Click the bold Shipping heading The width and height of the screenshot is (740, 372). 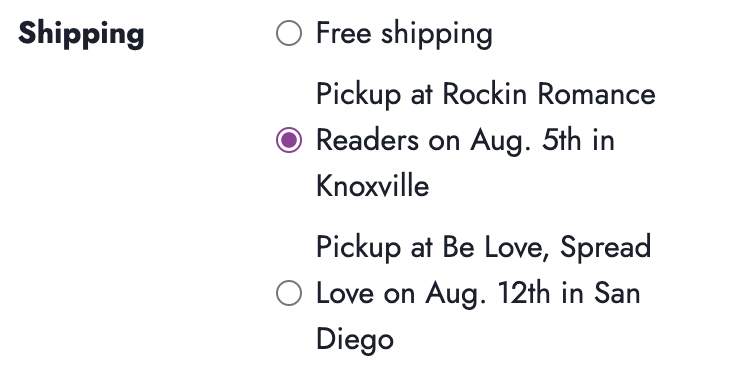[x=81, y=34]
